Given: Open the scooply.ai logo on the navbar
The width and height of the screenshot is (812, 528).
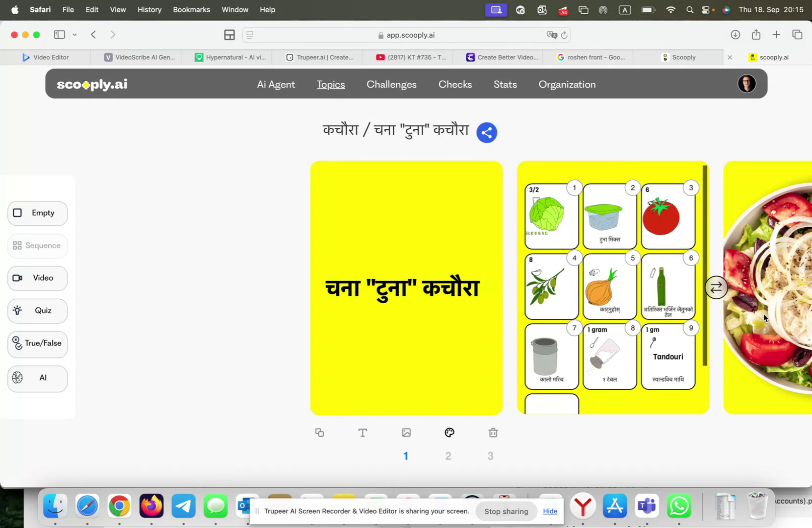Looking at the screenshot, I should tap(91, 84).
